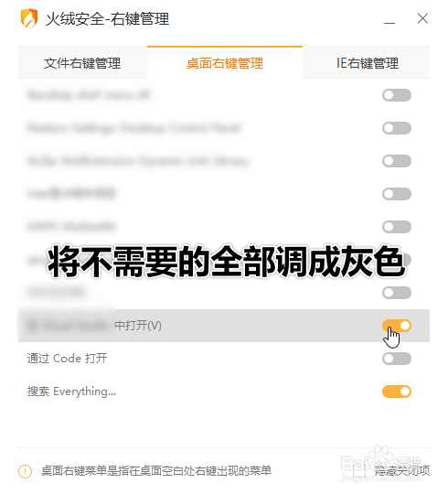Toggle the gray switch above the highlighted row

pos(397,293)
